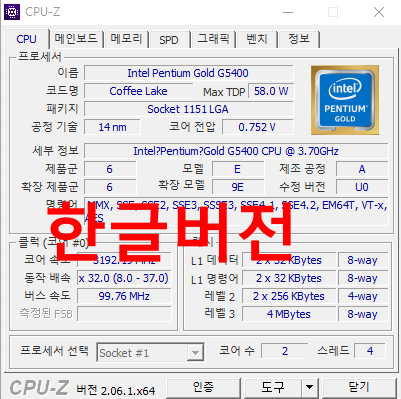Click the Coffee Lake code name value
The width and height of the screenshot is (401, 399).
(138, 91)
